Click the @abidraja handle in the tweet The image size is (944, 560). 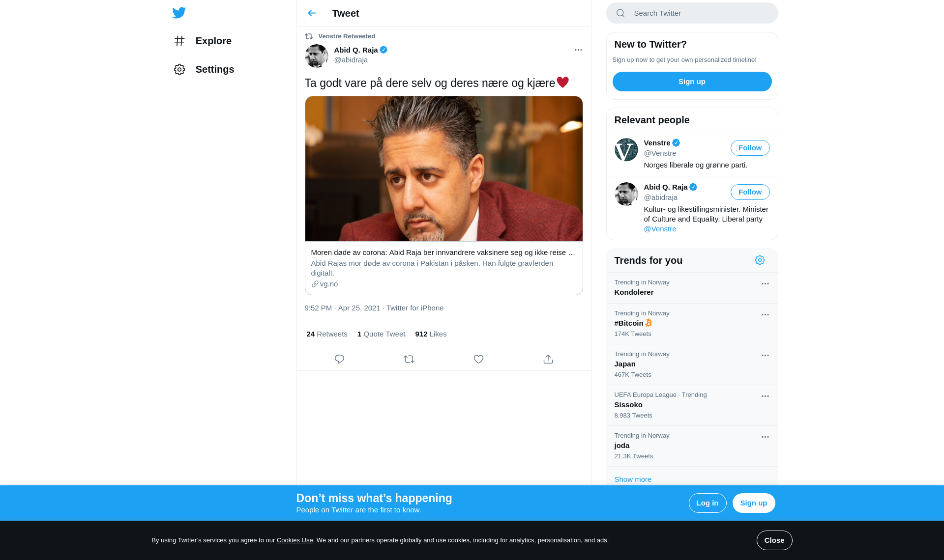pos(351,60)
